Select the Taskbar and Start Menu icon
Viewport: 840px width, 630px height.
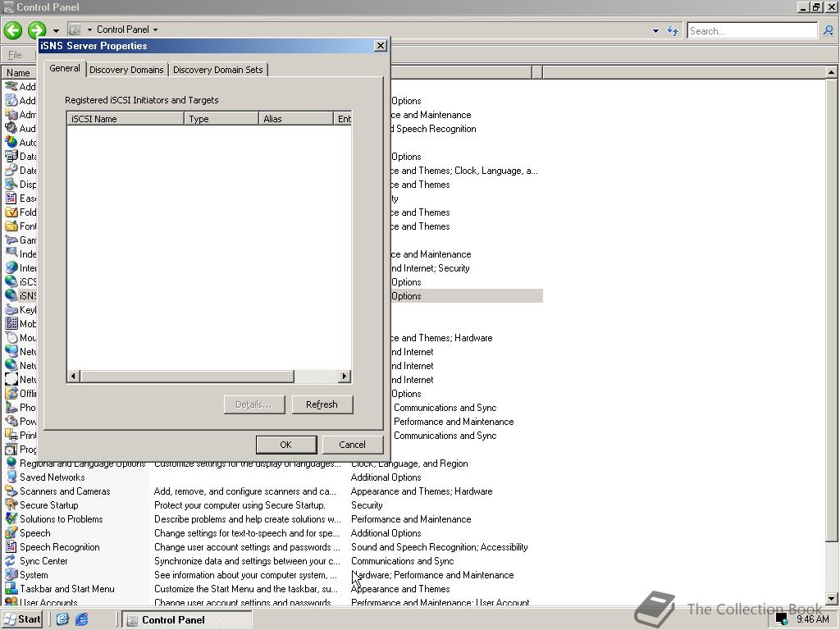pos(11,589)
